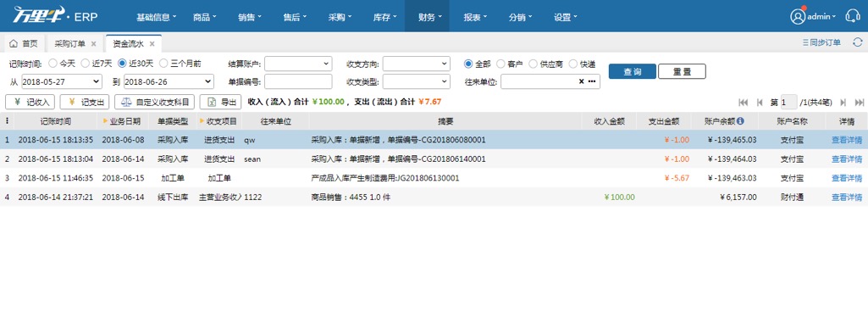
Task: Click the ¥100.00 income amount cell
Action: click(619, 198)
